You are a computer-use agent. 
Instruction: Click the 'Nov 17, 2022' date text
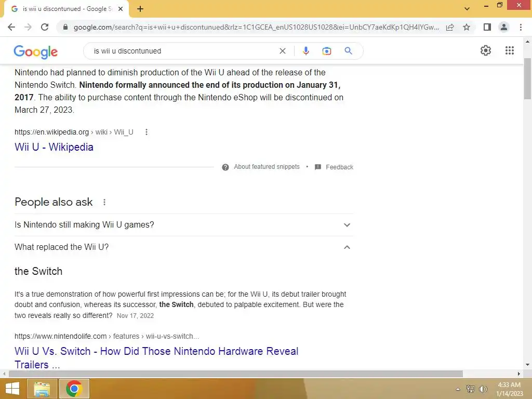[135, 315]
